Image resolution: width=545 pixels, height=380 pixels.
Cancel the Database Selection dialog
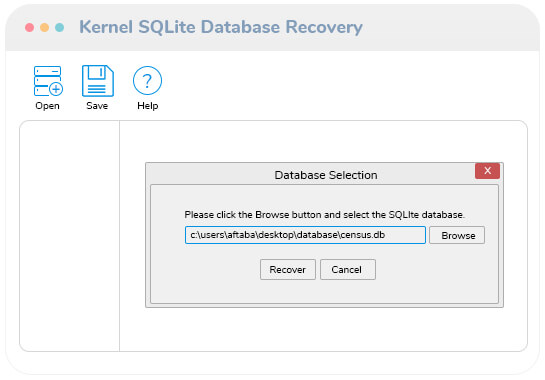tap(348, 269)
